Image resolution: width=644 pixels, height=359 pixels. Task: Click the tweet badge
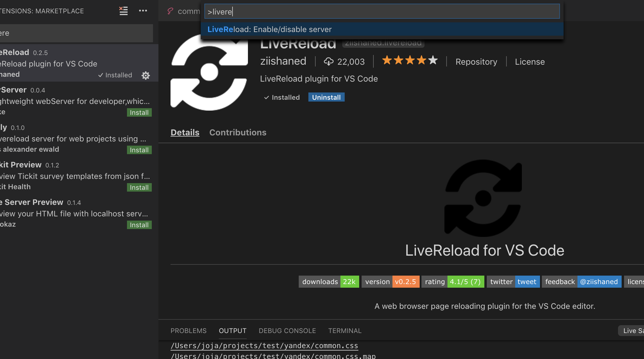[x=527, y=282]
